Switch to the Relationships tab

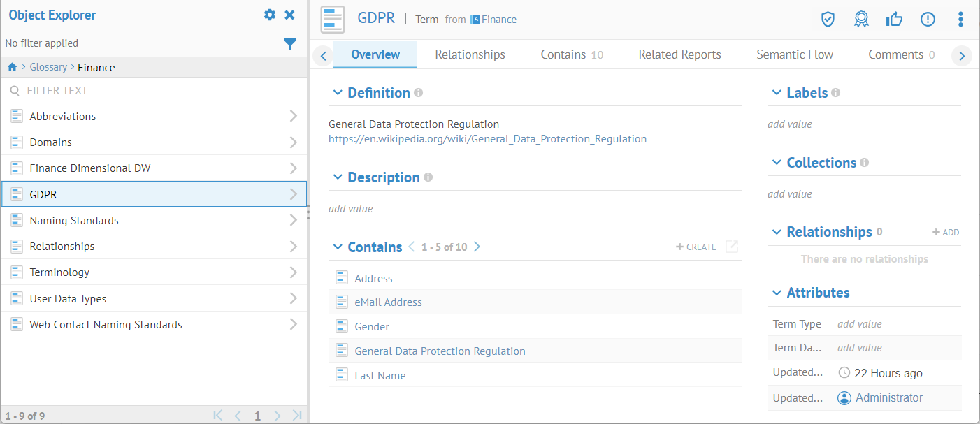click(x=470, y=54)
